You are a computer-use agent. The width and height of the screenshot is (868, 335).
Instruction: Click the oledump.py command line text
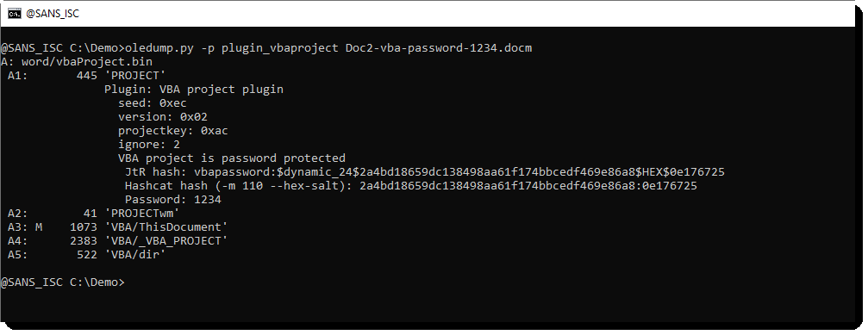click(265, 48)
